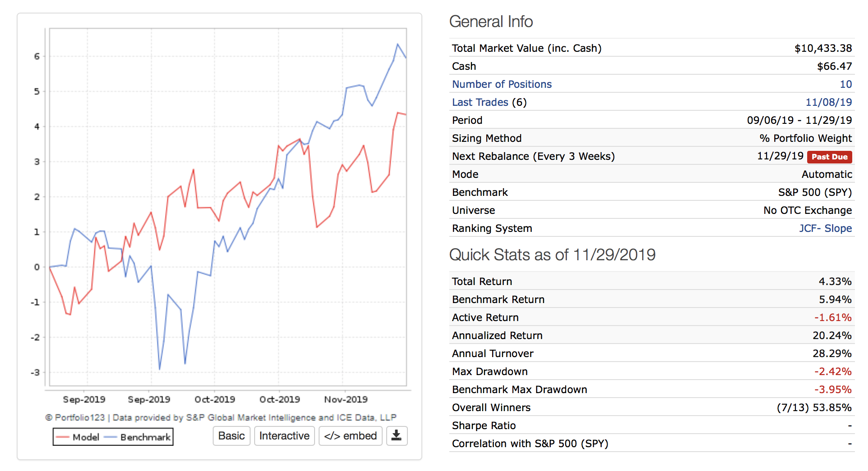Click the blue Benchmark line swatch in legend
Viewport: 868px width, 471px height.
pos(110,437)
